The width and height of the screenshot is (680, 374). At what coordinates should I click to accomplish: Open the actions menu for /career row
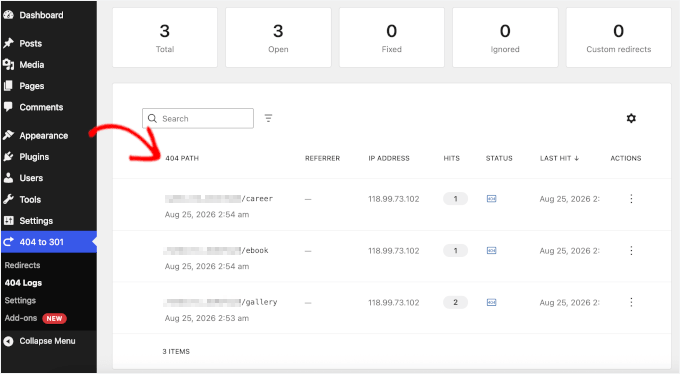click(631, 199)
